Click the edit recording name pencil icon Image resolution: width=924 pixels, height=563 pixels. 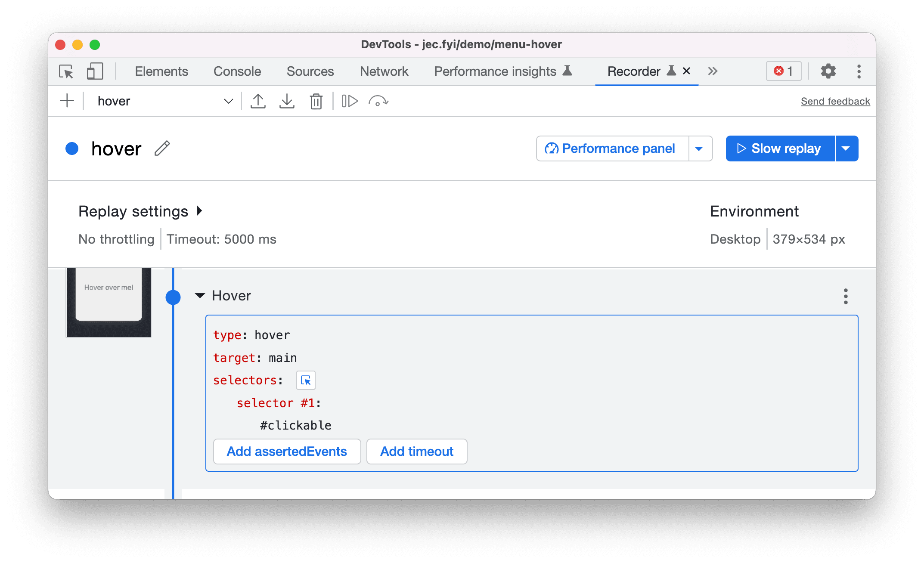tap(164, 148)
